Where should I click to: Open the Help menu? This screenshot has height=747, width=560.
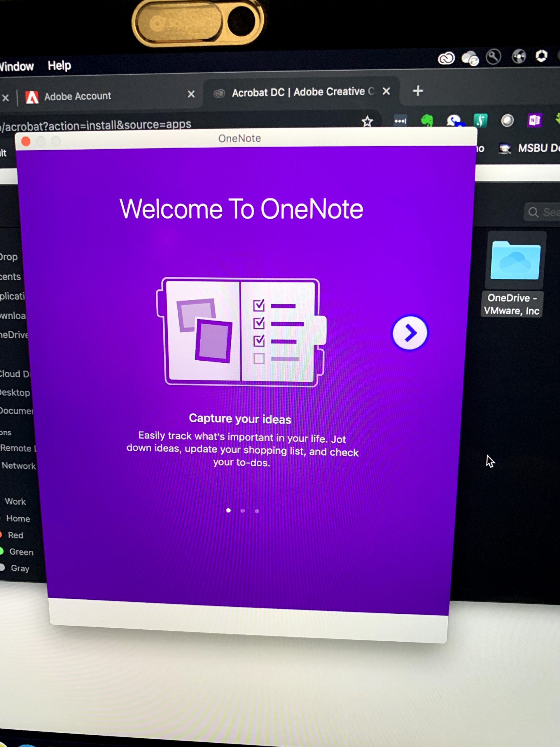pyautogui.click(x=60, y=66)
